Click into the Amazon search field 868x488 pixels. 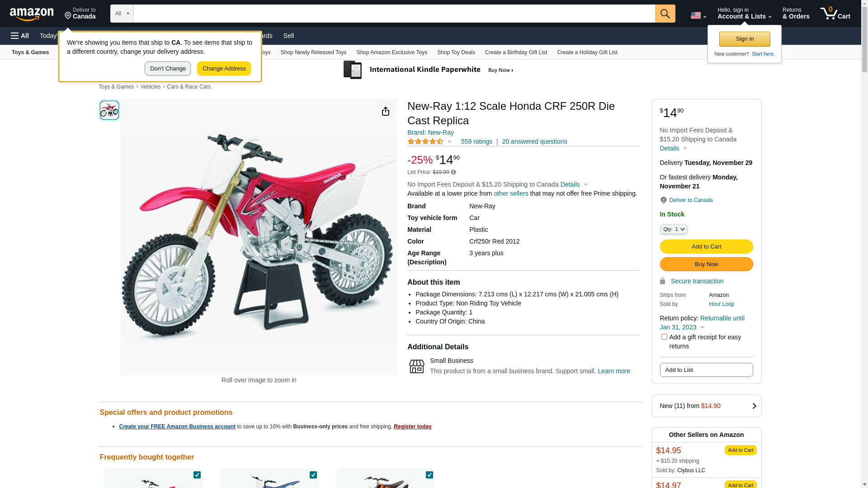[394, 14]
